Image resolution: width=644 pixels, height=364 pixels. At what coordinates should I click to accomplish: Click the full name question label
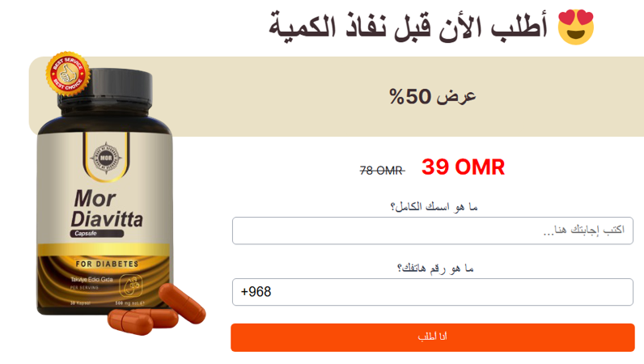(x=434, y=206)
